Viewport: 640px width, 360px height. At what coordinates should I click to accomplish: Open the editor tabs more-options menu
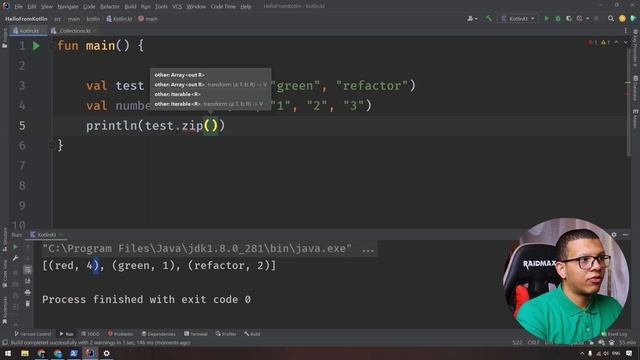pos(625,31)
